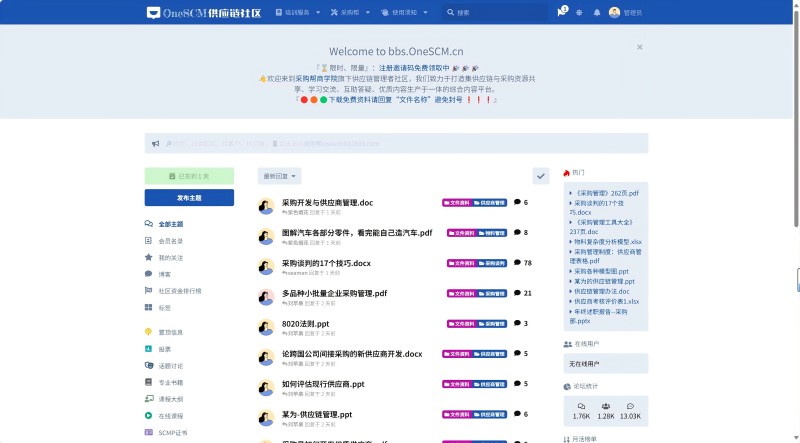Click the page vertical scrollbar
The width and height of the screenshot is (800, 443).
tap(796, 117)
